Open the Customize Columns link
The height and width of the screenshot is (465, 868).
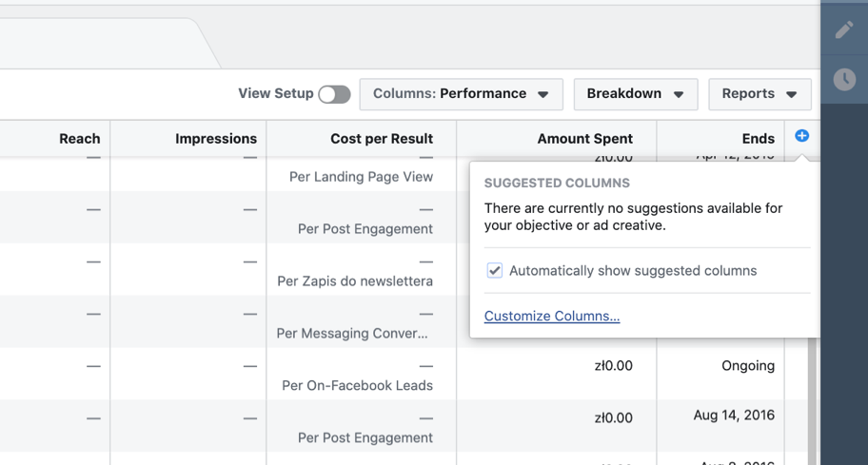tap(552, 316)
